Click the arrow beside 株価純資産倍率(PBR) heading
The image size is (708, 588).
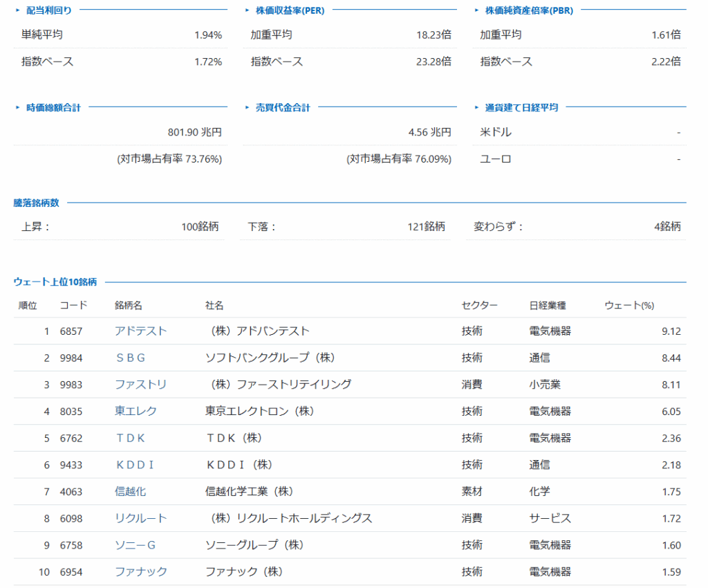click(x=477, y=10)
